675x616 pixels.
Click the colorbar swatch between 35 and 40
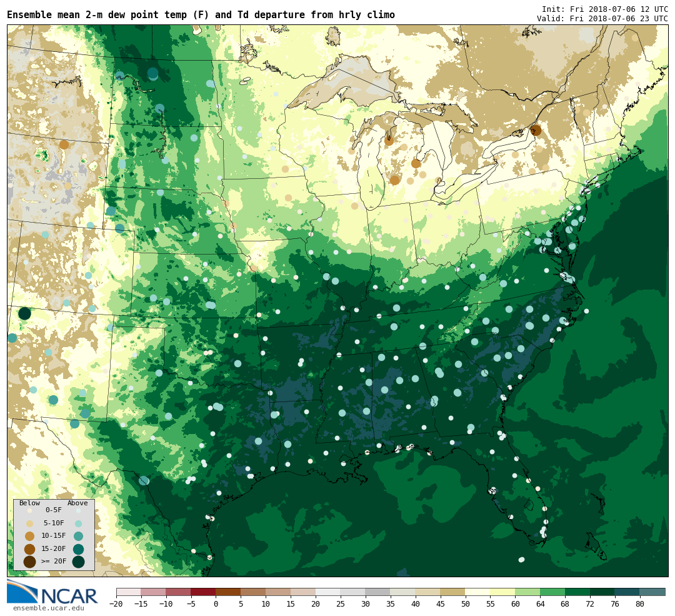coord(403,592)
